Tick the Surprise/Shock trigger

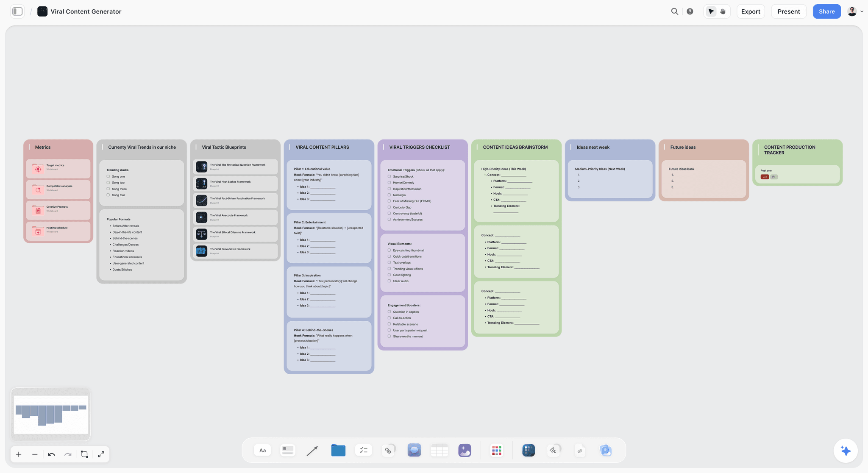[389, 176]
